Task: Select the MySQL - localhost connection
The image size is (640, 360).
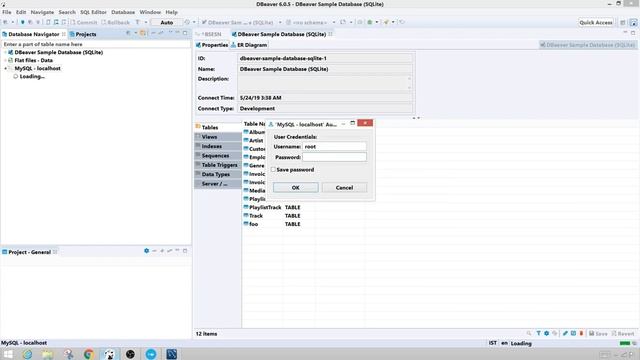Action: [37, 69]
